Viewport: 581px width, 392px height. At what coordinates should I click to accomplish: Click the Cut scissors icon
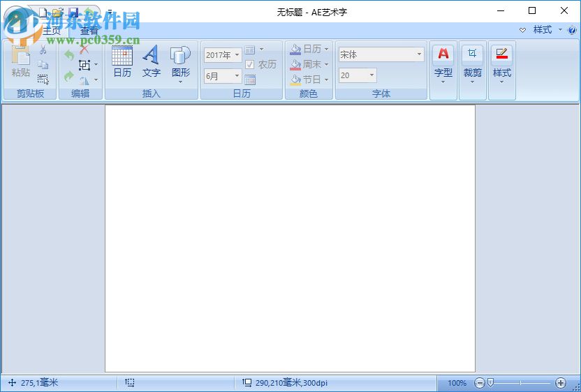click(43, 50)
